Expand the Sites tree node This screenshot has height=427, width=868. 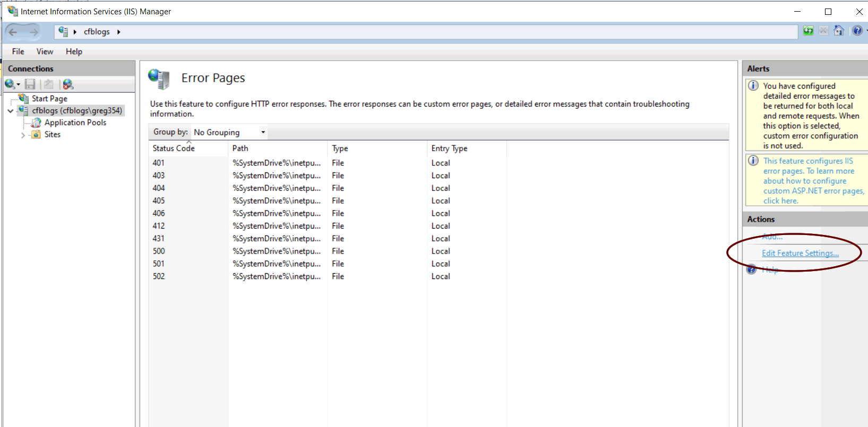coord(23,135)
